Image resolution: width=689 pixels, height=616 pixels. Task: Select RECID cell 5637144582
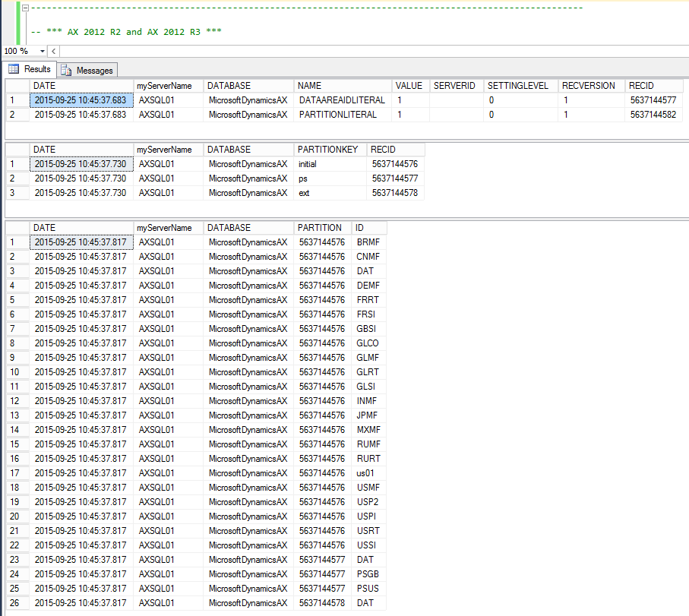[653, 115]
